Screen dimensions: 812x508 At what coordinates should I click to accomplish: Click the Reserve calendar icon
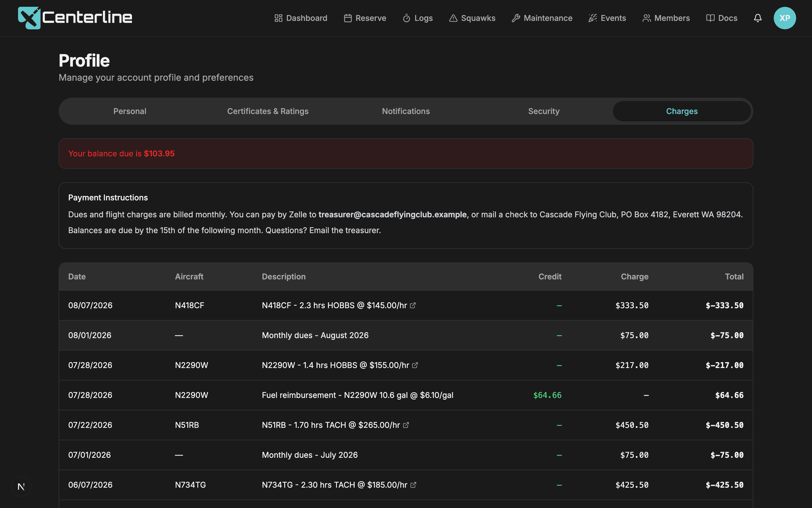(x=348, y=18)
